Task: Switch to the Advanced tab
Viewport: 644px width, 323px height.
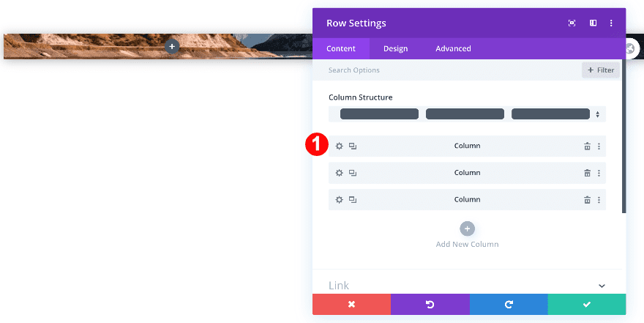Action: coord(453,48)
